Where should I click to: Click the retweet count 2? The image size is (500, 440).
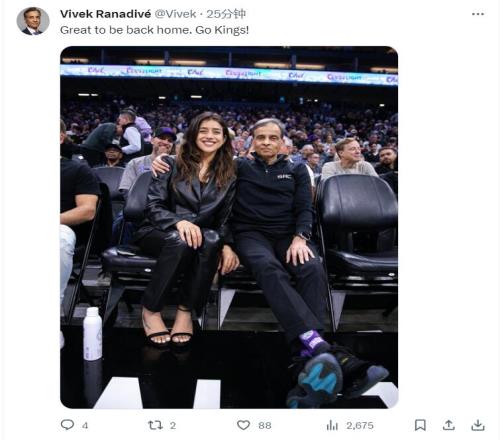(x=173, y=426)
